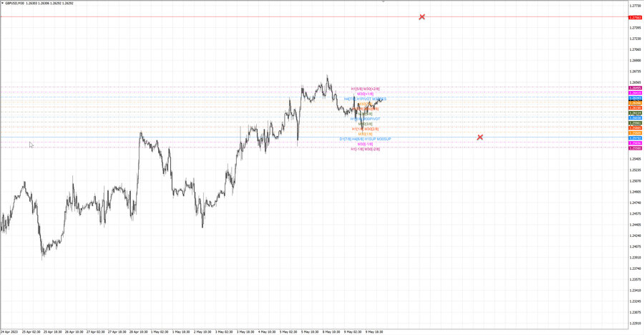Click the 9 May 18:30 time label

374,331
